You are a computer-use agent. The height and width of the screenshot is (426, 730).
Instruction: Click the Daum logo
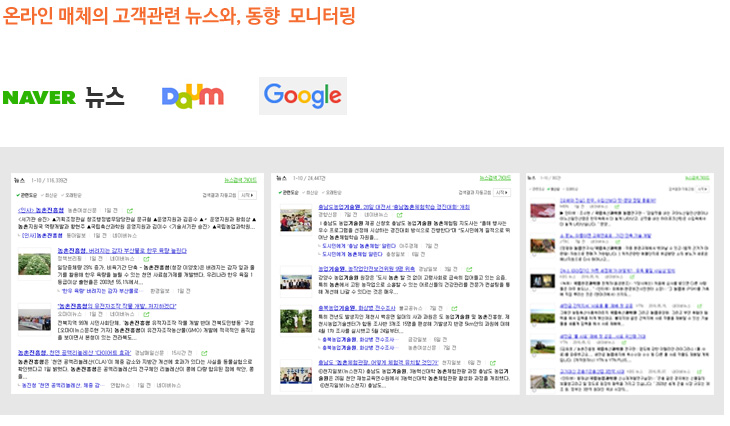tap(193, 96)
